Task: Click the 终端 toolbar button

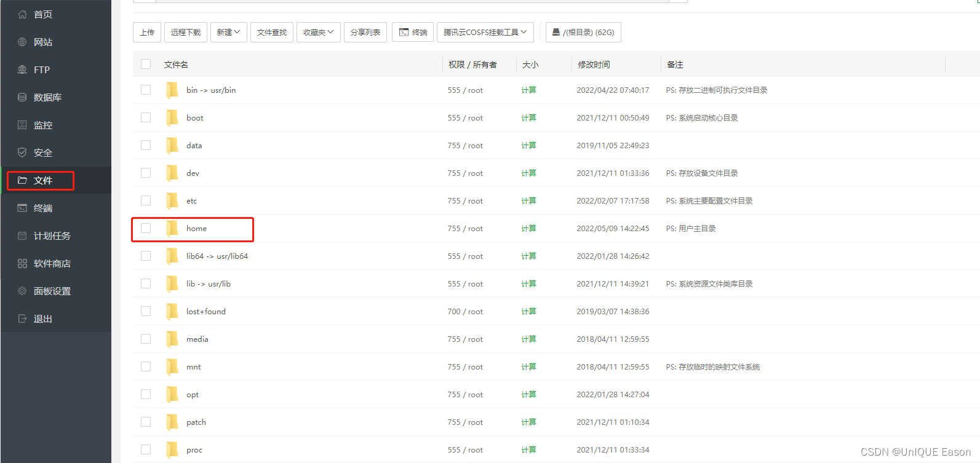Action: [413, 32]
